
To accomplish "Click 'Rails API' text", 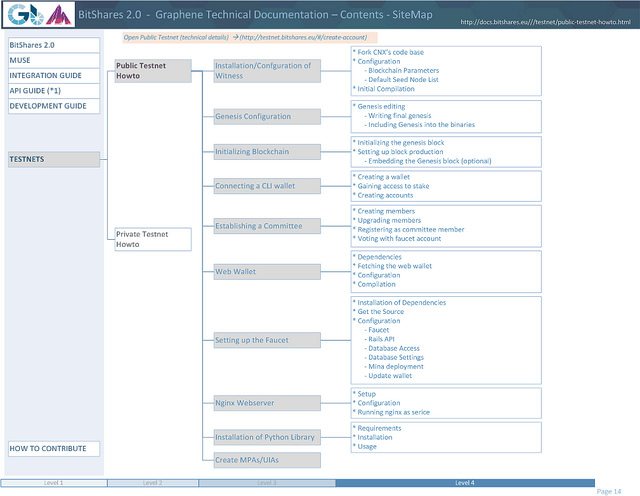I will 381,339.
